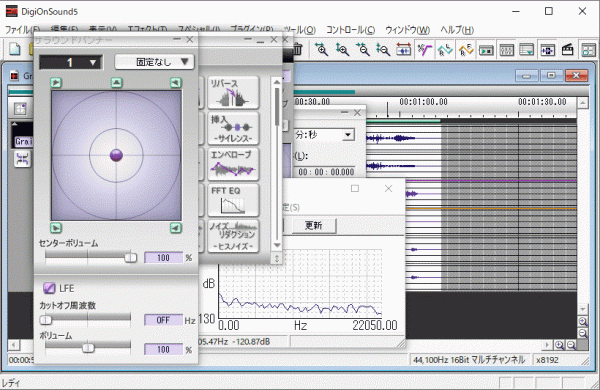The image size is (600, 390).
Task: Open the waveform effect window icon
Action: 548,50
